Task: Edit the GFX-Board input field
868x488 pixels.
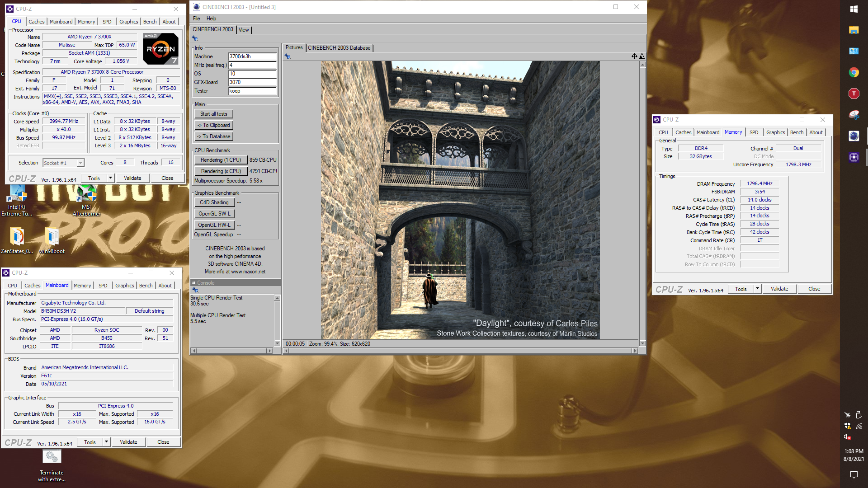Action: click(252, 82)
